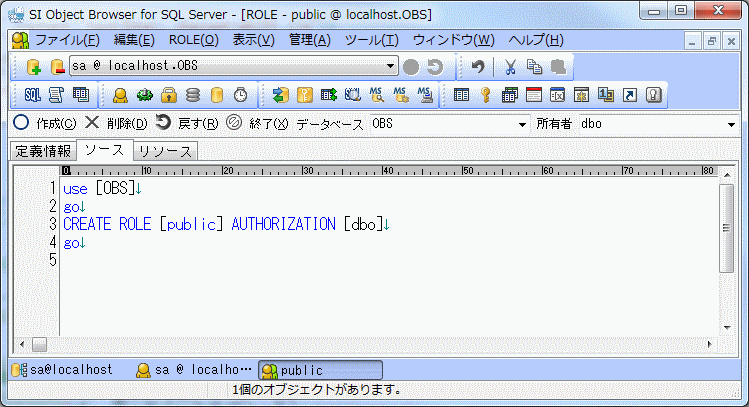Switch to the 定義情報 tab
Image resolution: width=749 pixels, height=407 pixels.
pyautogui.click(x=43, y=151)
